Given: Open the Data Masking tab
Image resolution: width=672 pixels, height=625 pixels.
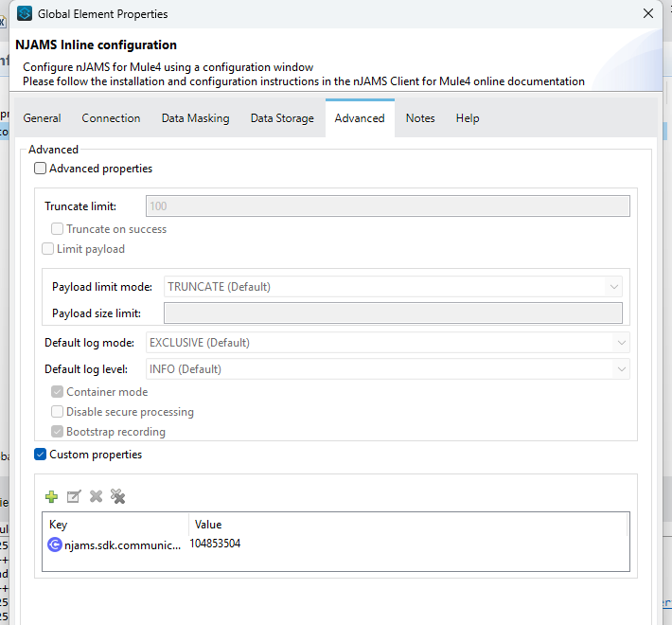Looking at the screenshot, I should (195, 118).
